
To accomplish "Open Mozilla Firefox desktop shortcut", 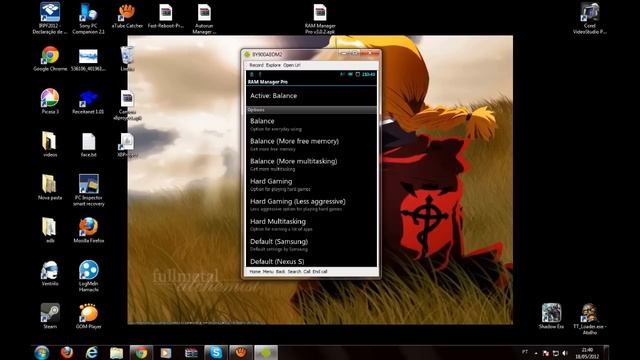I will tap(89, 230).
